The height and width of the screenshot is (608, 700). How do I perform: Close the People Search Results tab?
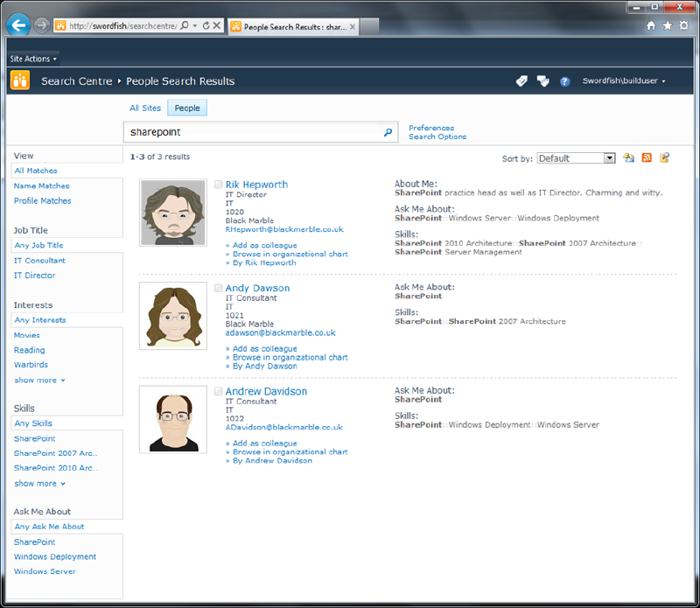(x=353, y=27)
